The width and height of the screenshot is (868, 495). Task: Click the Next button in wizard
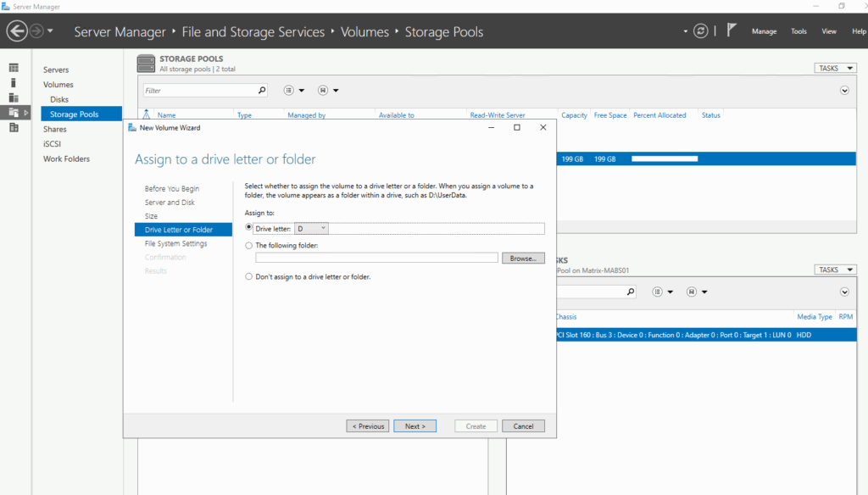[415, 425]
